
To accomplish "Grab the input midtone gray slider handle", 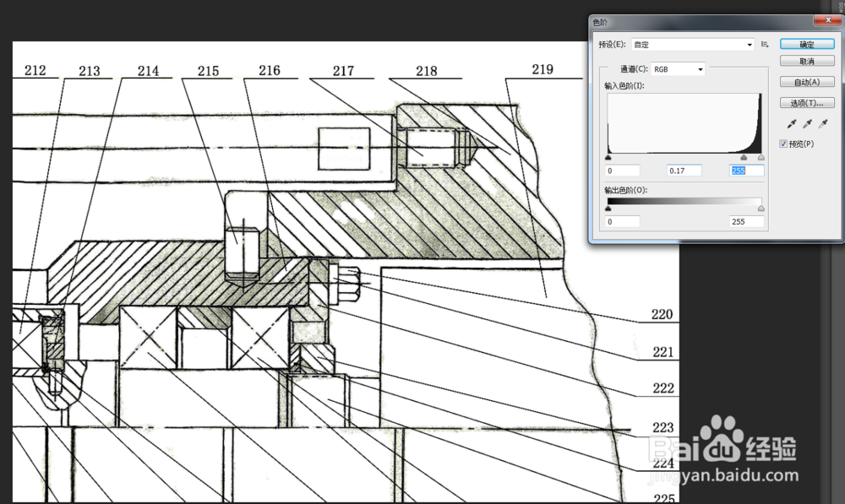I will pyautogui.click(x=744, y=158).
